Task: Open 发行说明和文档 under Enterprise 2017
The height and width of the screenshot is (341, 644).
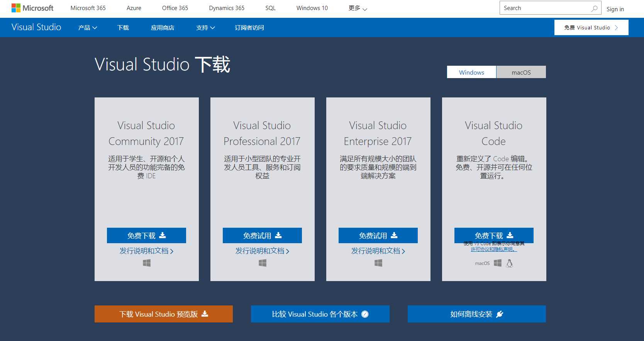Action: [378, 251]
